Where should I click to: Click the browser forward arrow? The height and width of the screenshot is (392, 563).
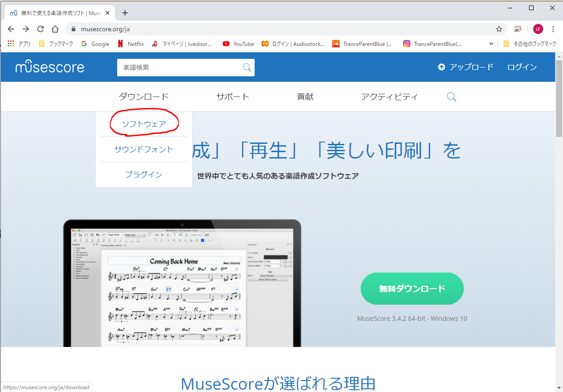[x=26, y=29]
